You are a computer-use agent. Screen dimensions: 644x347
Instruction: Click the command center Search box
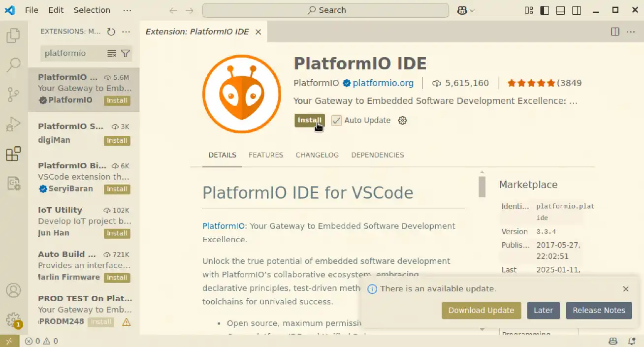[325, 10]
